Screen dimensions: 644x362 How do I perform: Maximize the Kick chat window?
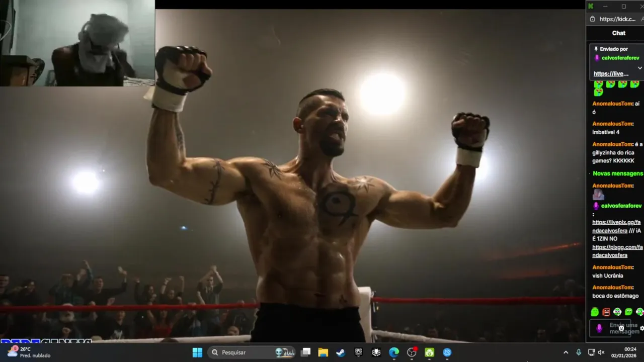coord(624,6)
